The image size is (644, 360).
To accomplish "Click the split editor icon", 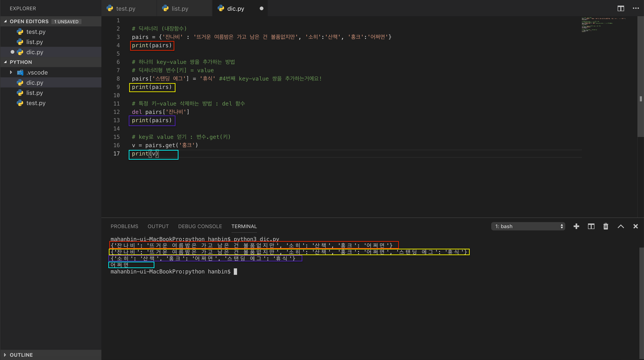I will [620, 8].
